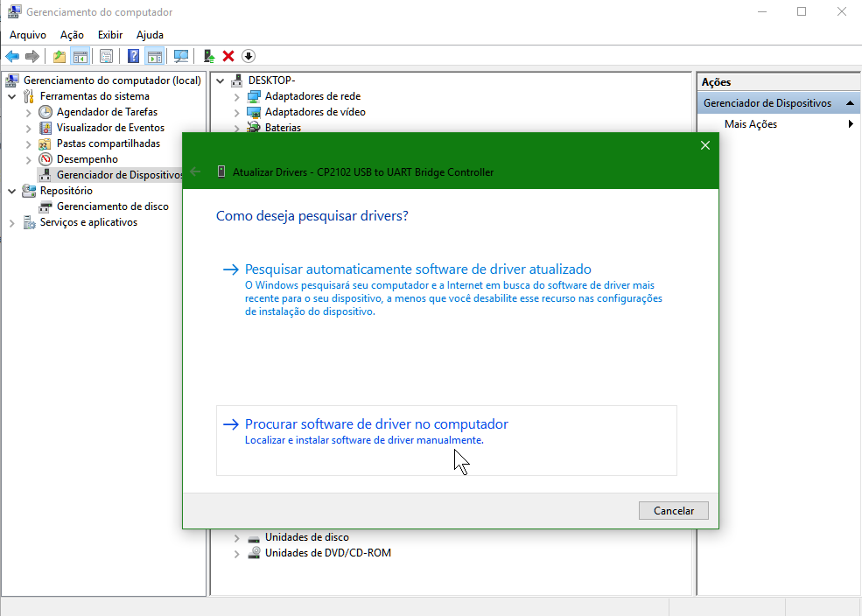Expand the Desempenho node
The width and height of the screenshot is (862, 616).
[x=28, y=160]
